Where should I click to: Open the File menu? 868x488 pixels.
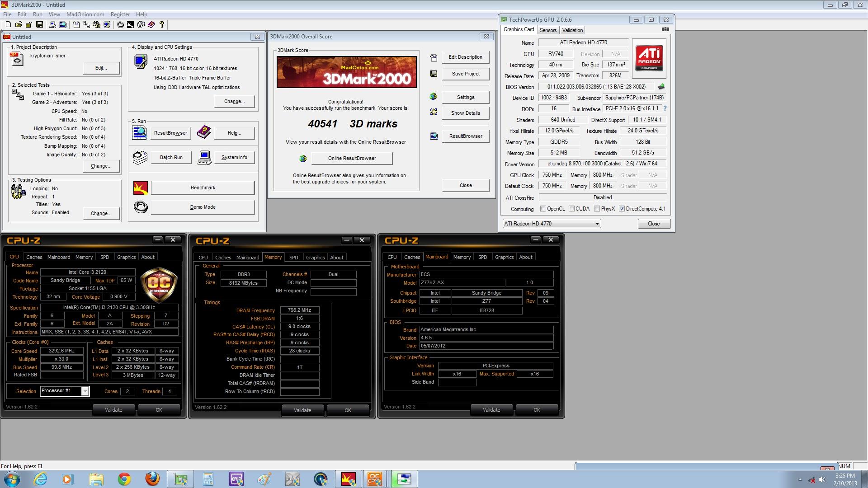click(x=7, y=14)
